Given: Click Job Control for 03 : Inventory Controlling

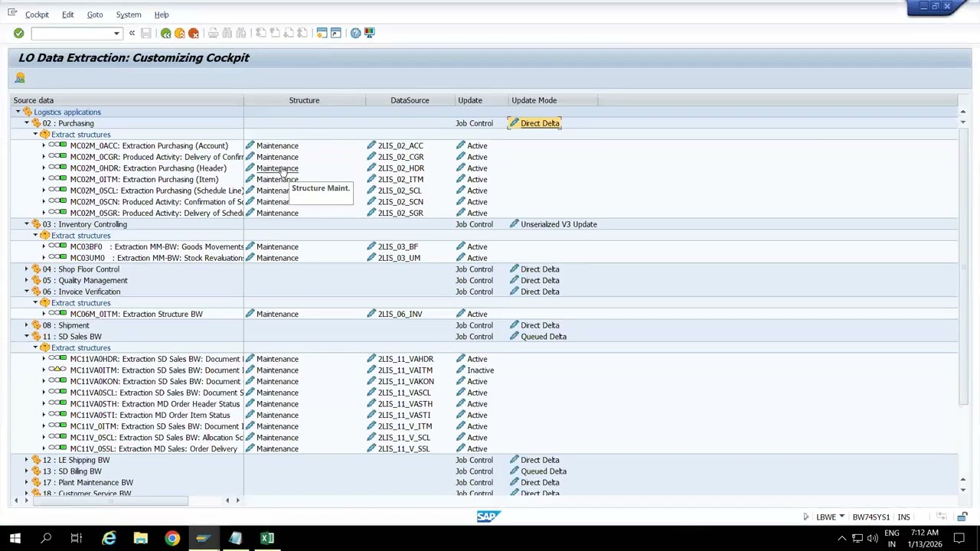Looking at the screenshot, I should (475, 224).
